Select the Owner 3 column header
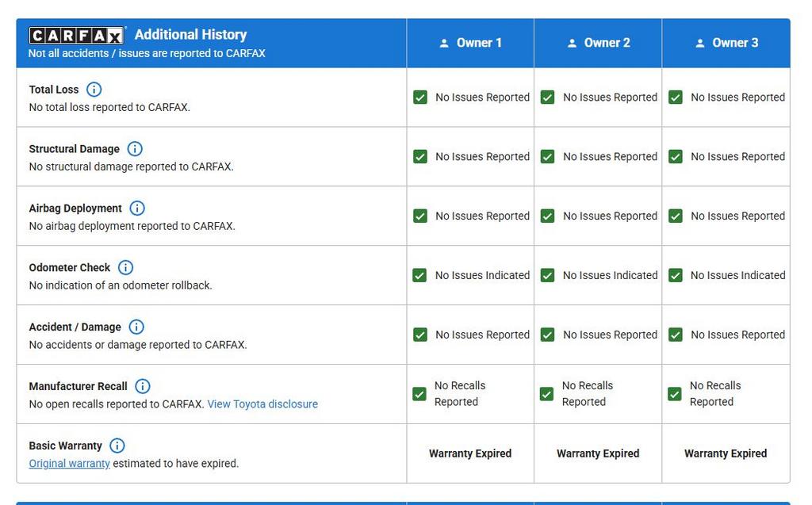The height and width of the screenshot is (505, 812). 726,44
